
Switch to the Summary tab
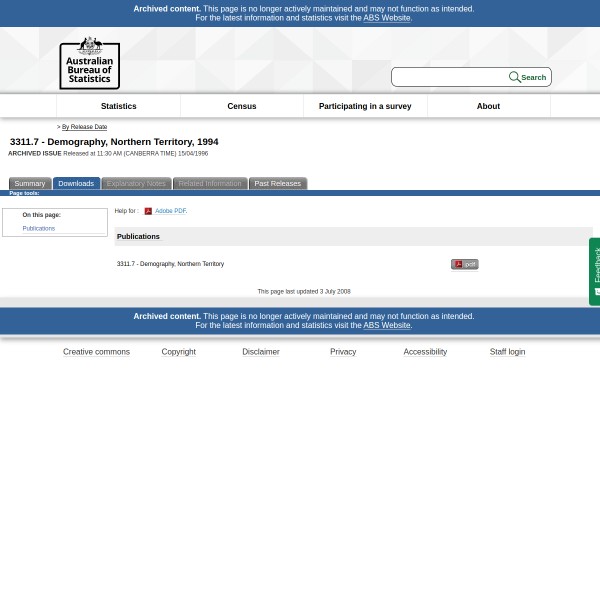(x=29, y=184)
